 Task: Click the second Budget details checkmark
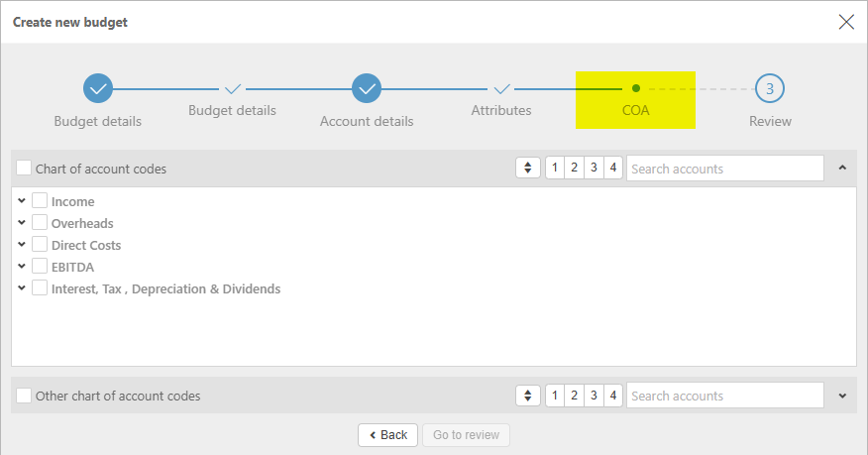coord(233,88)
